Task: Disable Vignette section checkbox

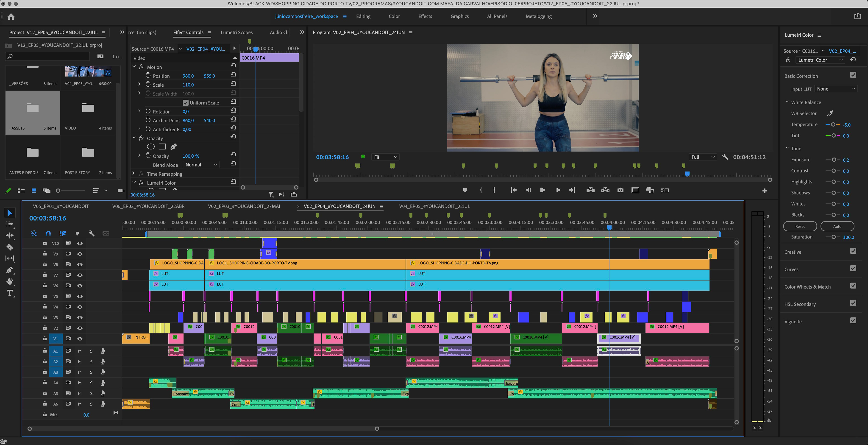Action: [853, 321]
